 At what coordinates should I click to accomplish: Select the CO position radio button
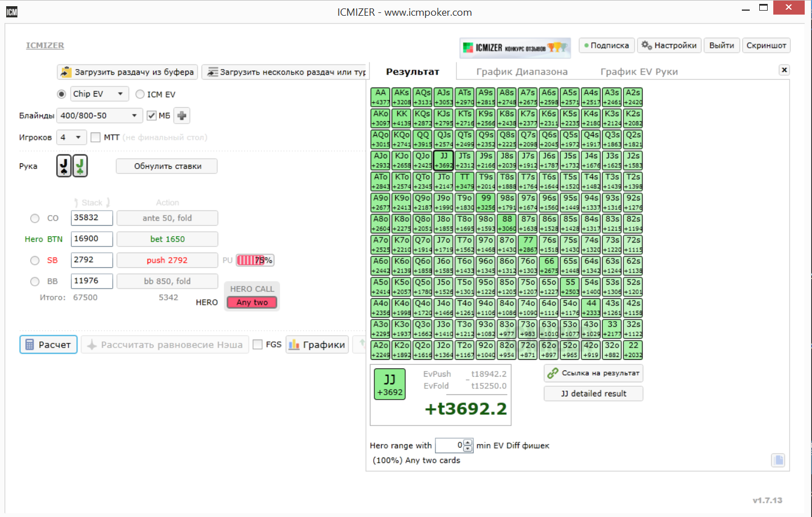pyautogui.click(x=35, y=218)
